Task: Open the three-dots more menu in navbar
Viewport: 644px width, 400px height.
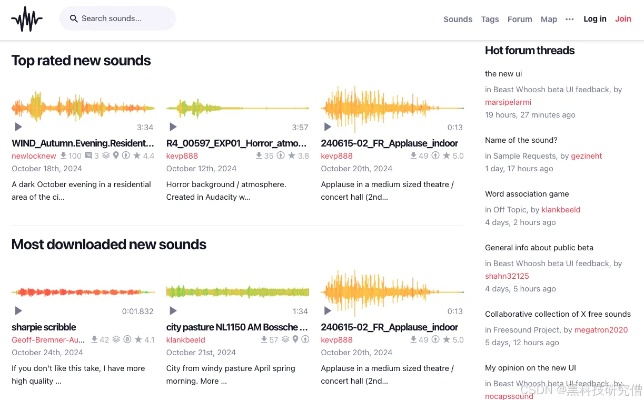Action: (x=570, y=19)
